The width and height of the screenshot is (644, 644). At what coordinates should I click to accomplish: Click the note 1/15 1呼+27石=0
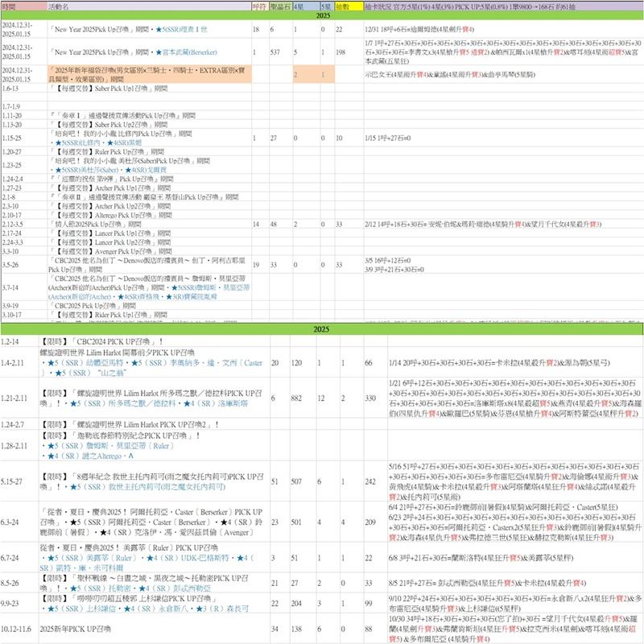pyautogui.click(x=504, y=138)
